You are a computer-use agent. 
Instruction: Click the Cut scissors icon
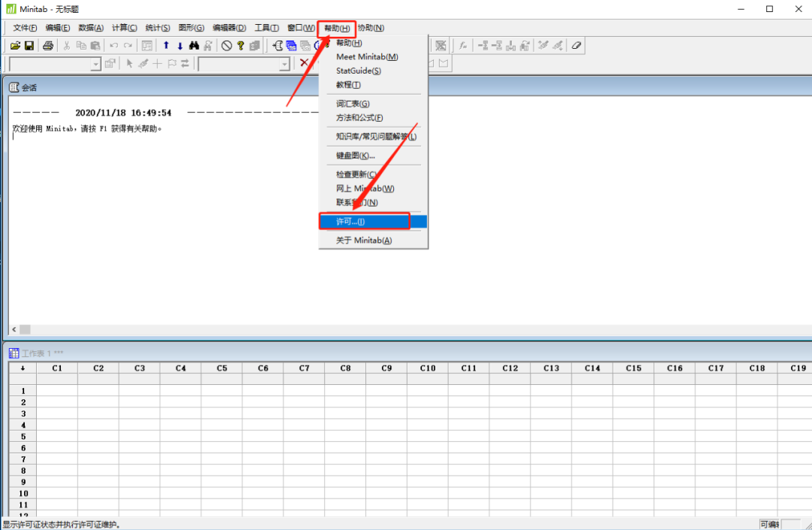tap(66, 46)
